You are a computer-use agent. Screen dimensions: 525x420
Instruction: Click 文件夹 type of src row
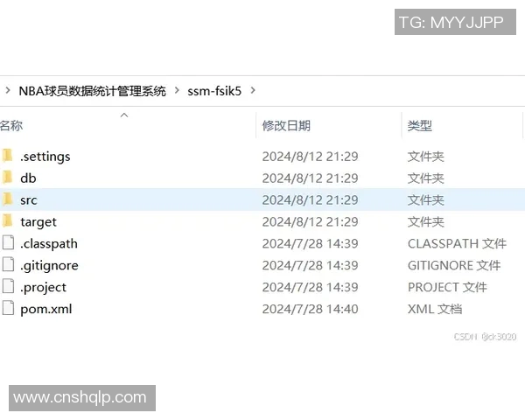pos(425,200)
